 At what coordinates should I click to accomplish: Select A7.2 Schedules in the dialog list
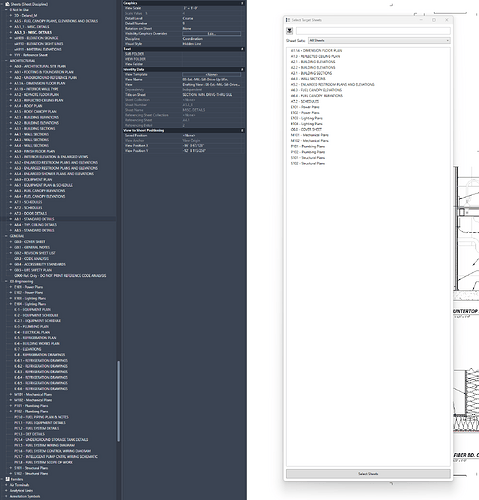pyautogui.click(x=305, y=101)
